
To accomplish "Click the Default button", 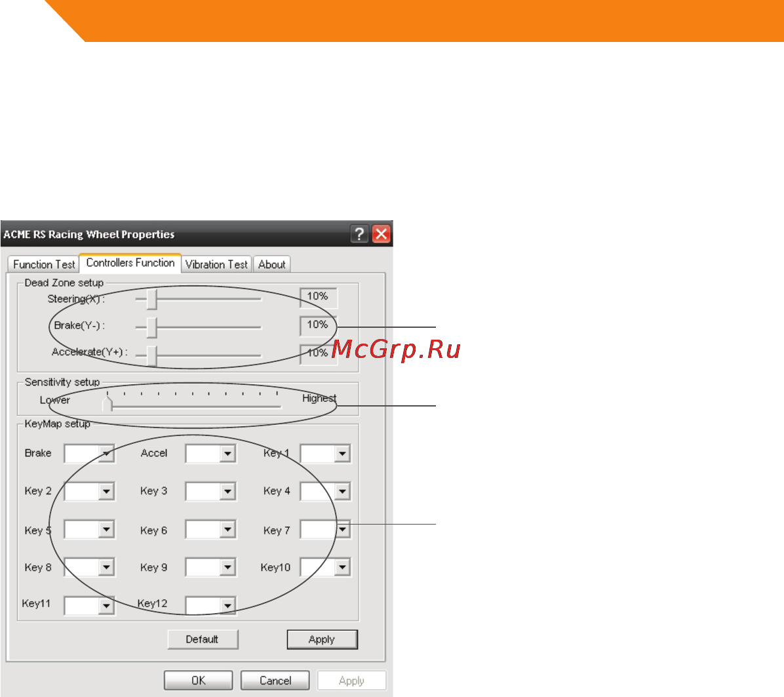I will pyautogui.click(x=203, y=639).
